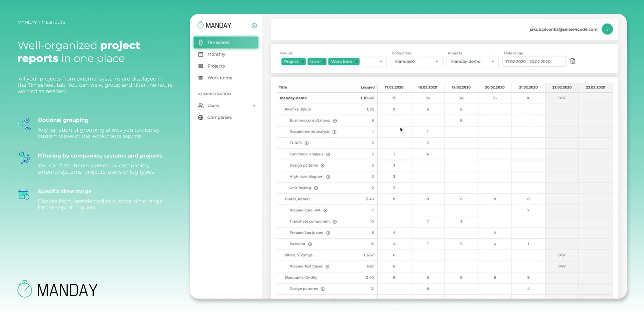Image resolution: width=644 pixels, height=315 pixels.
Task: Click the Optional grouping feature icon
Action: pos(24,124)
